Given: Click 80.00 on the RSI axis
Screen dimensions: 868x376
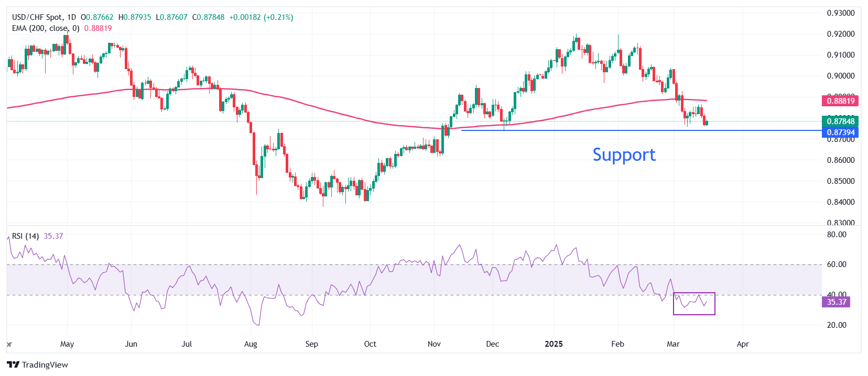Looking at the screenshot, I should pyautogui.click(x=837, y=235).
